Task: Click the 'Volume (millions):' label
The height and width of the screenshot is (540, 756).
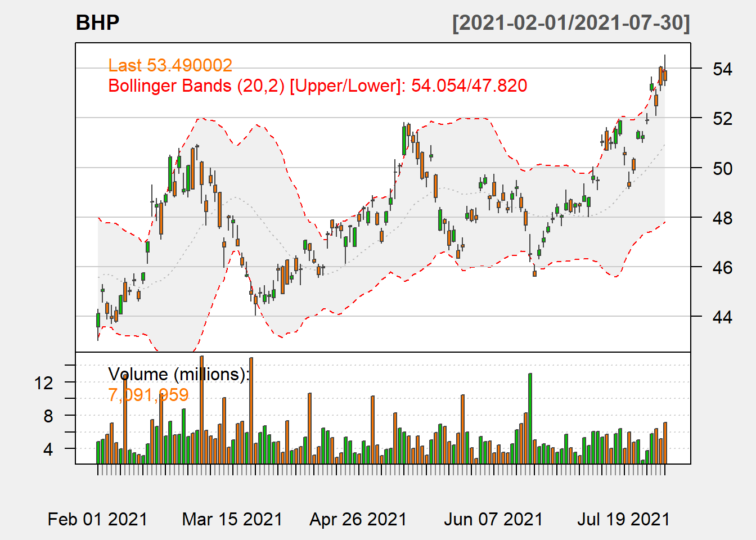Action: click(179, 374)
